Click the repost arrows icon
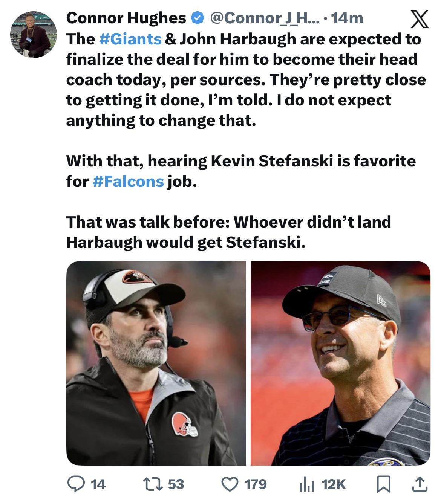The height and width of the screenshot is (504, 441). click(x=153, y=484)
